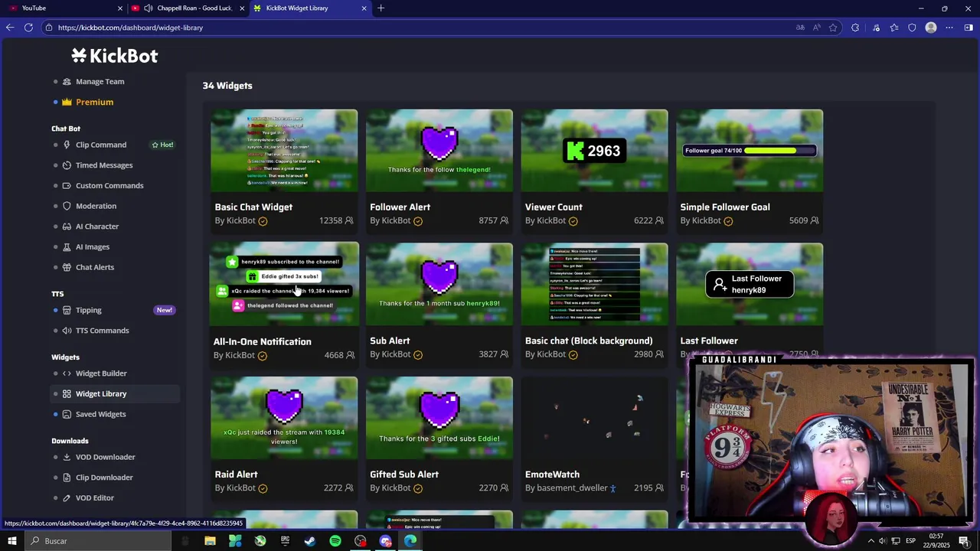Open Viewer Count widget thumbnail

pyautogui.click(x=595, y=151)
